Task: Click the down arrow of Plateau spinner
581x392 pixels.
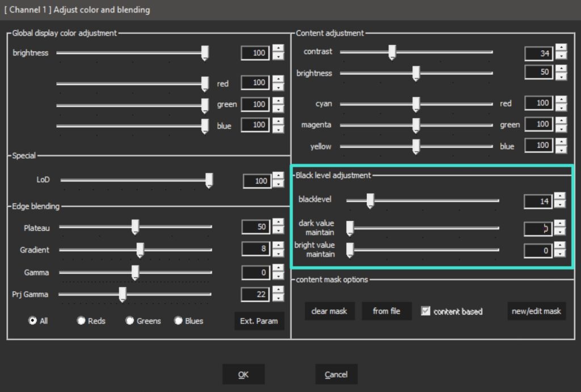Action: (278, 230)
